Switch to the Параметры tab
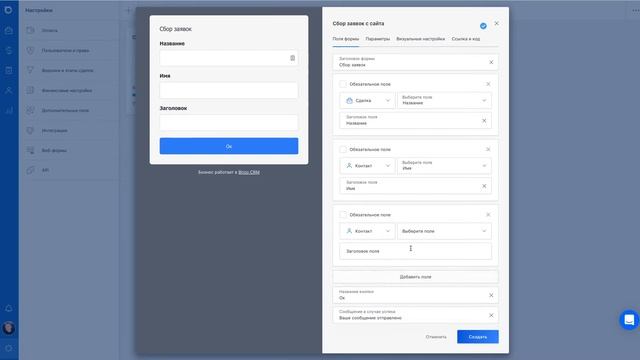Viewport: 640px width, 360px height. click(x=378, y=39)
